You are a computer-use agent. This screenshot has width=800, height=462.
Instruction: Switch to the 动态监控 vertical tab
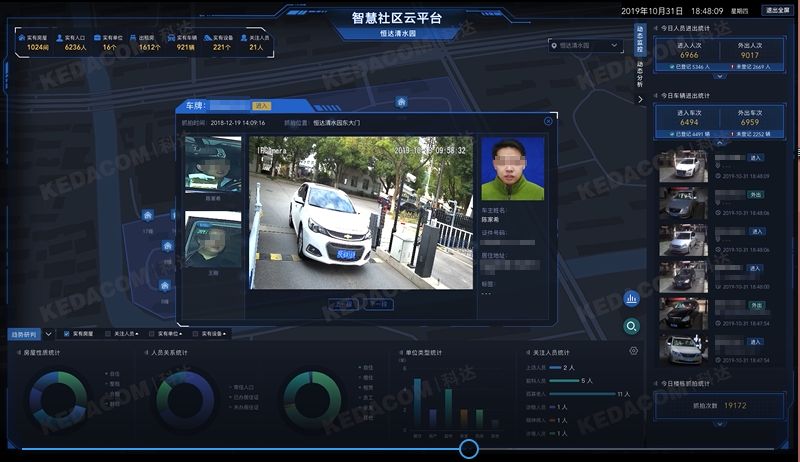click(x=640, y=39)
